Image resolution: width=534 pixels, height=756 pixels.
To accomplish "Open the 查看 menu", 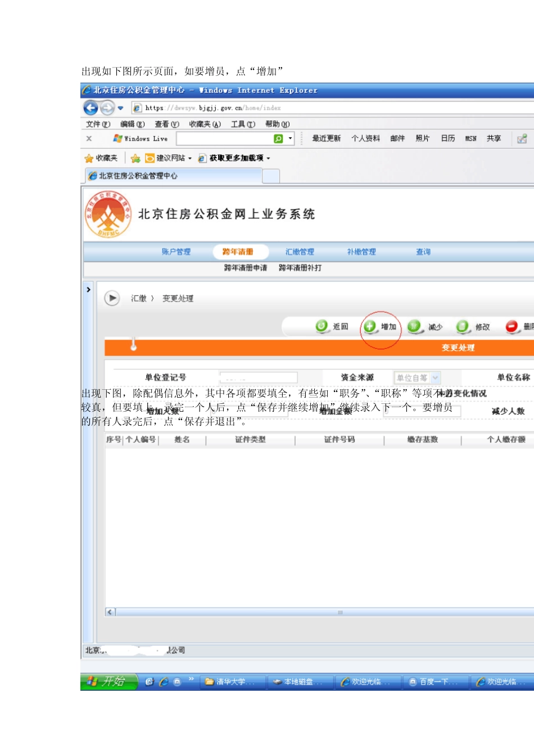I will pyautogui.click(x=166, y=124).
